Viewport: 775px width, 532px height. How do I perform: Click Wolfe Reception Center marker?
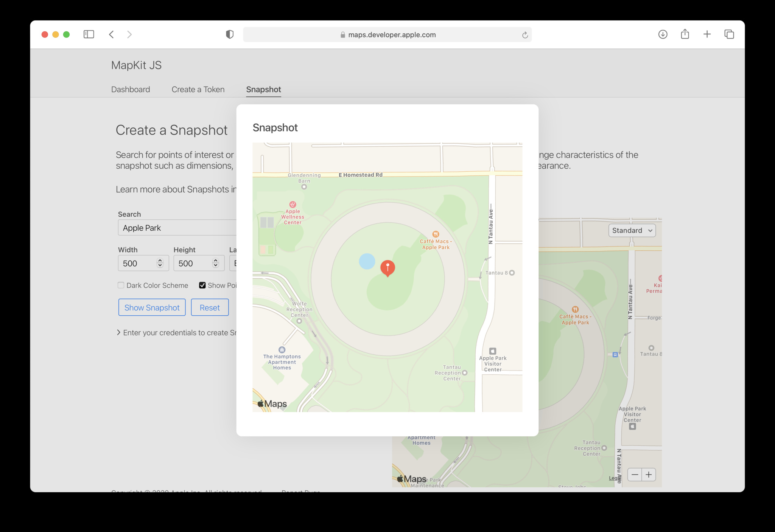299,321
